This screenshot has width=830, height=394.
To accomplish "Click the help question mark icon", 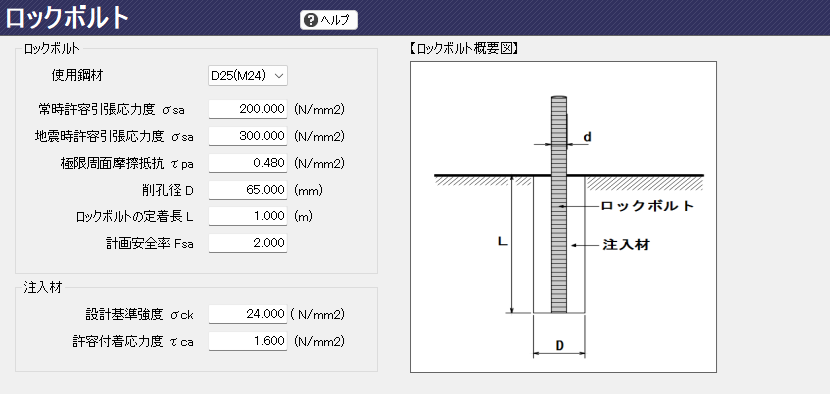I will (311, 20).
